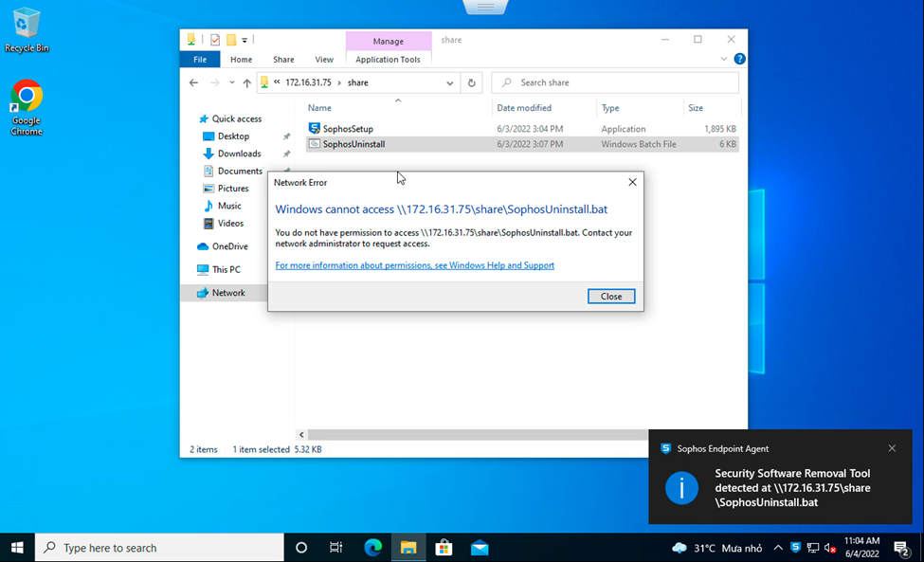Viewport: 924px width, 562px height.
Task: Show hidden system tray icons
Action: pyautogui.click(x=778, y=548)
